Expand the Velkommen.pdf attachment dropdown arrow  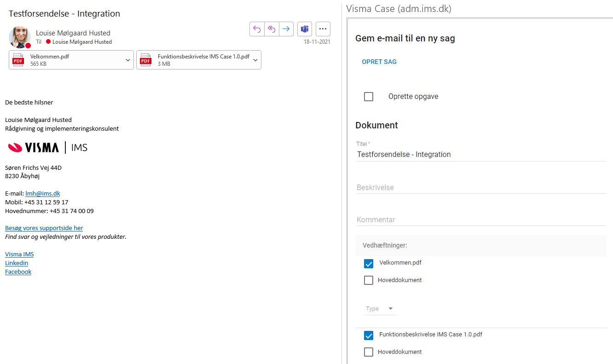(127, 60)
